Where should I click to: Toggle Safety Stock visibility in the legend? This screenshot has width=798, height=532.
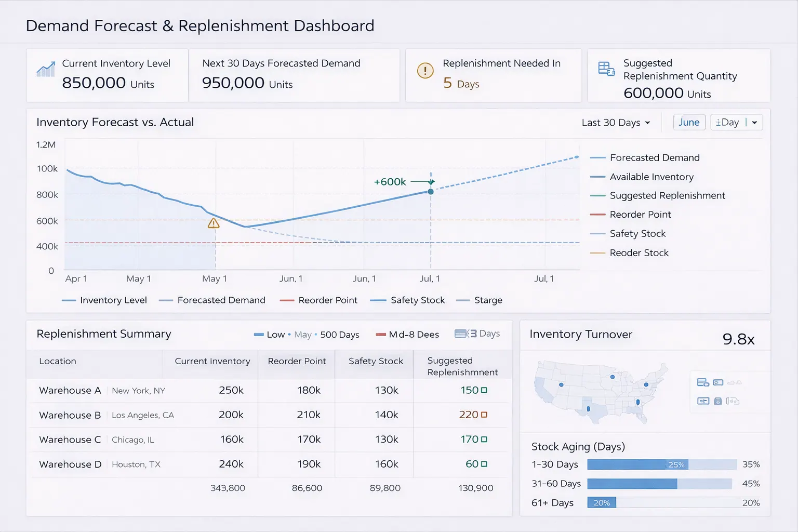tap(637, 233)
